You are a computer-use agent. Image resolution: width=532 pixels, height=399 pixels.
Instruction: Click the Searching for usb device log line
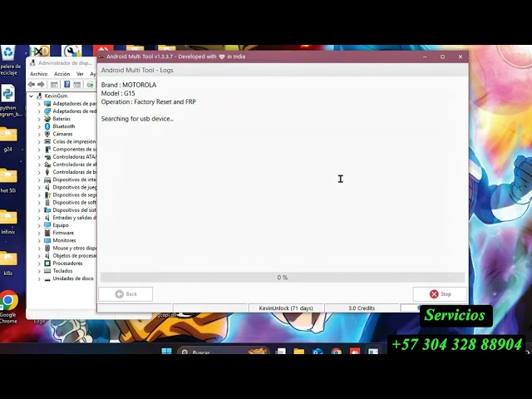(x=137, y=119)
